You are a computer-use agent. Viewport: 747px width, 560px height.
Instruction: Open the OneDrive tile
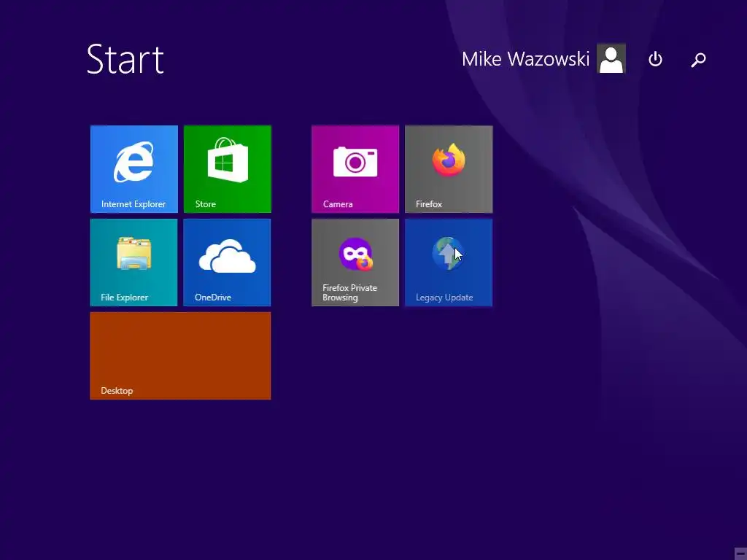coord(228,262)
